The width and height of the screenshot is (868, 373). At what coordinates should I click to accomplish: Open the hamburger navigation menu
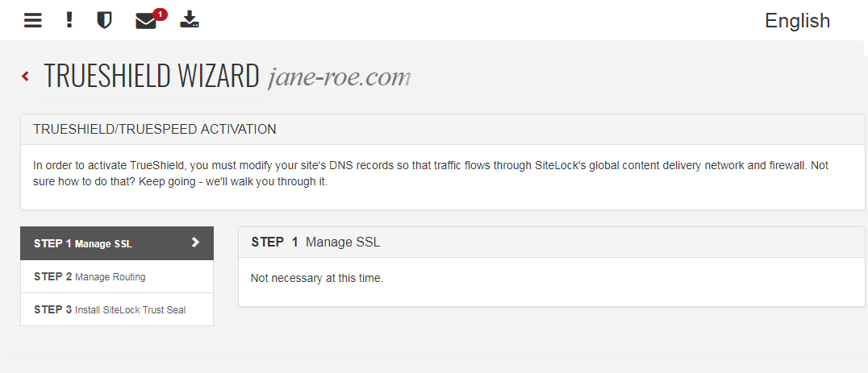pyautogui.click(x=32, y=21)
